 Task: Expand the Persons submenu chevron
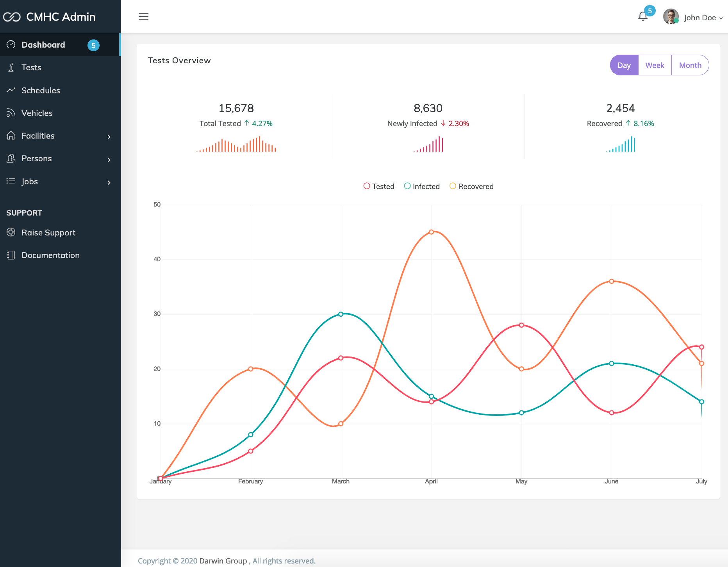coord(109,160)
